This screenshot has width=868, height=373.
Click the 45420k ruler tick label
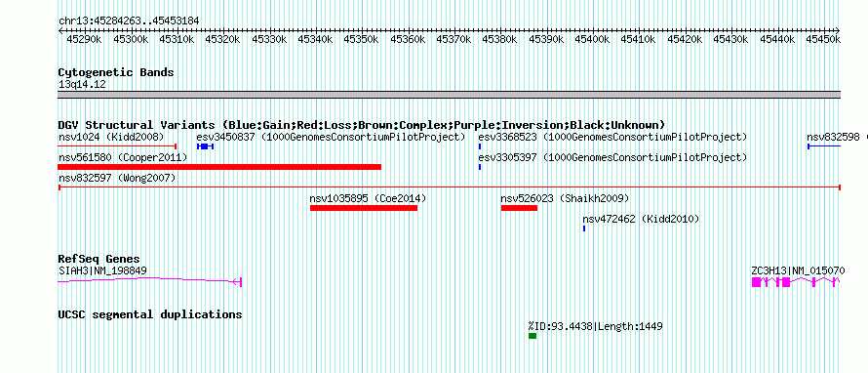pyautogui.click(x=686, y=39)
